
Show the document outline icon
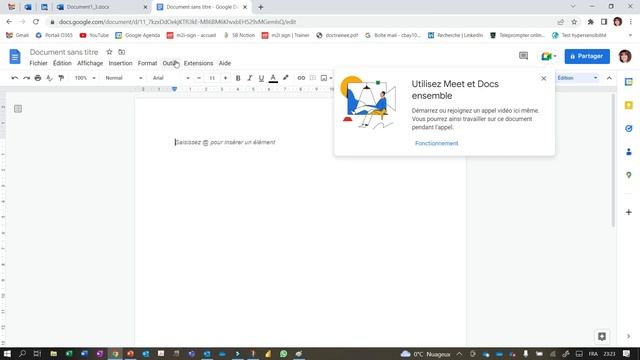[x=18, y=109]
